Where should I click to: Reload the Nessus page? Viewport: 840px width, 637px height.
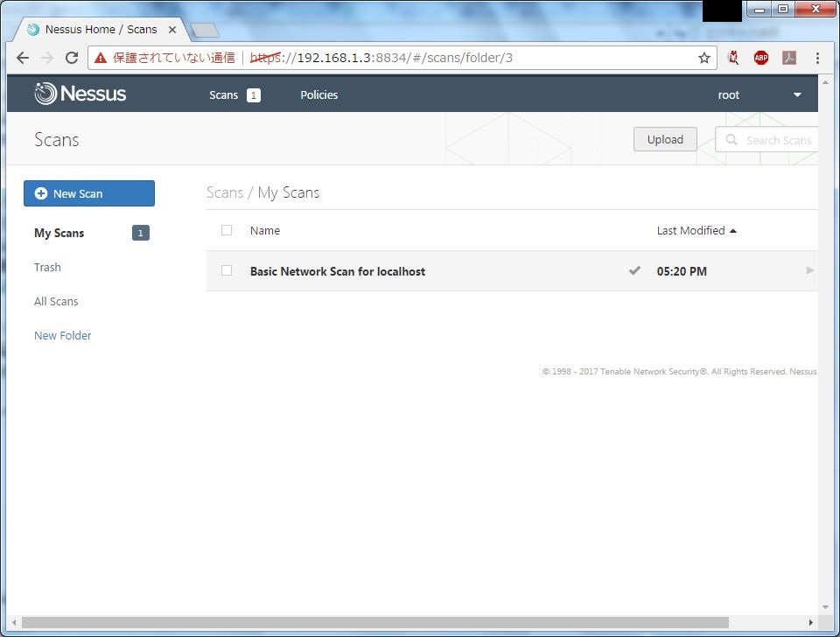(x=72, y=58)
